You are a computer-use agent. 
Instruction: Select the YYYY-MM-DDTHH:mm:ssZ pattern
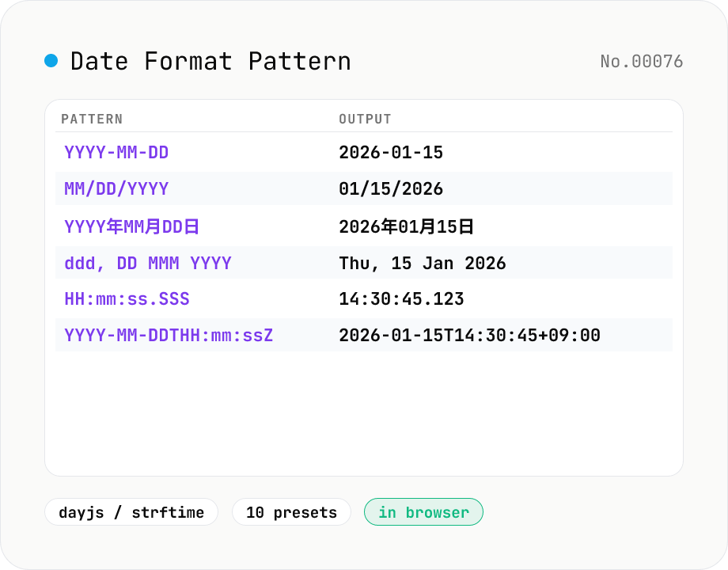tap(169, 335)
